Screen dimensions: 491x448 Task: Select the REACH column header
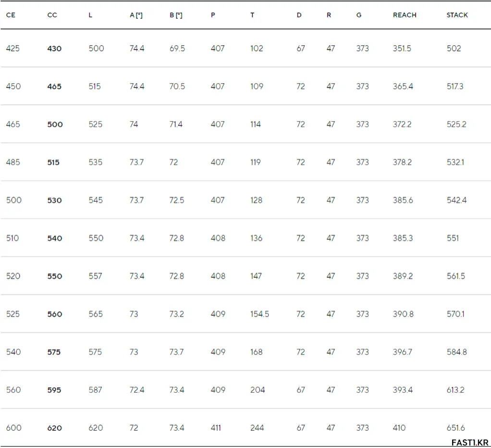coord(405,15)
